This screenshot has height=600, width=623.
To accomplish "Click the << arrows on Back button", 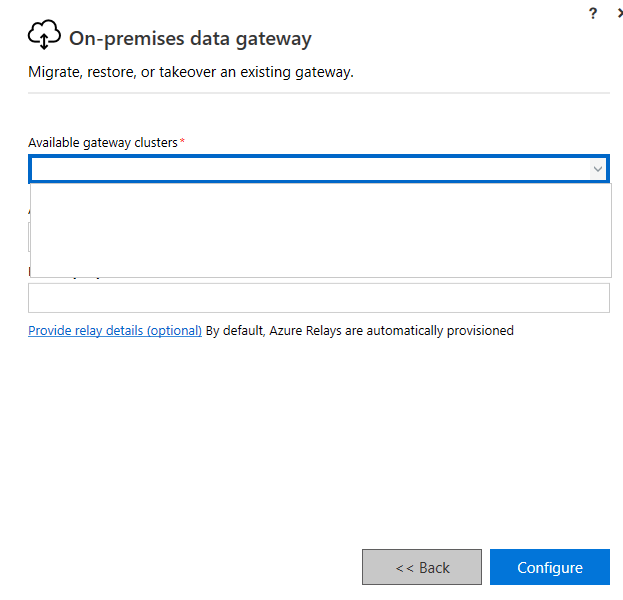I will tap(404, 569).
